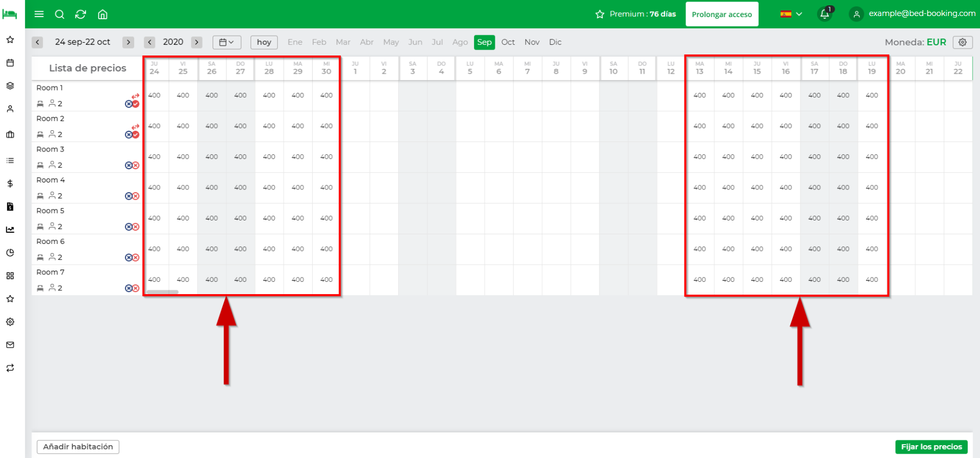Open the top star icon in sidebar
Screen dimensions: 980x458
coord(10,40)
